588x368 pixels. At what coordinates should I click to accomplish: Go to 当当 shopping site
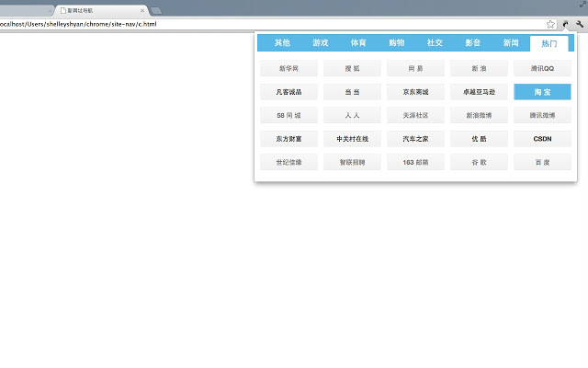point(352,92)
